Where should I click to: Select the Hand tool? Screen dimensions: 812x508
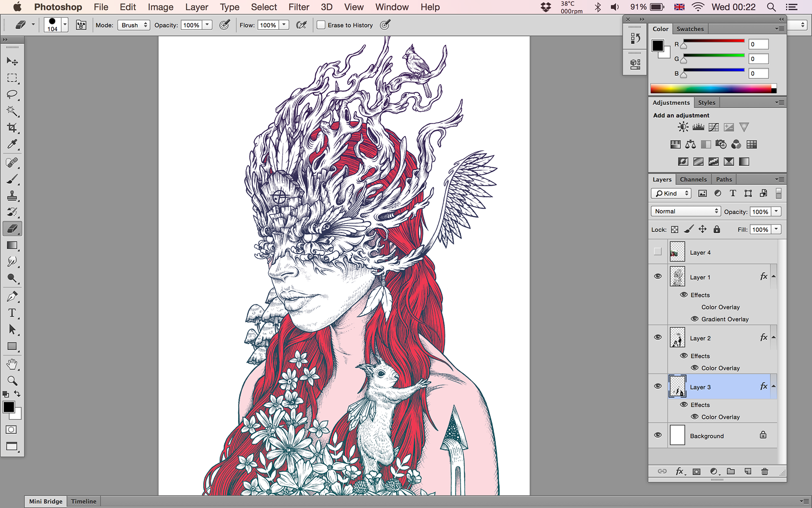click(12, 364)
